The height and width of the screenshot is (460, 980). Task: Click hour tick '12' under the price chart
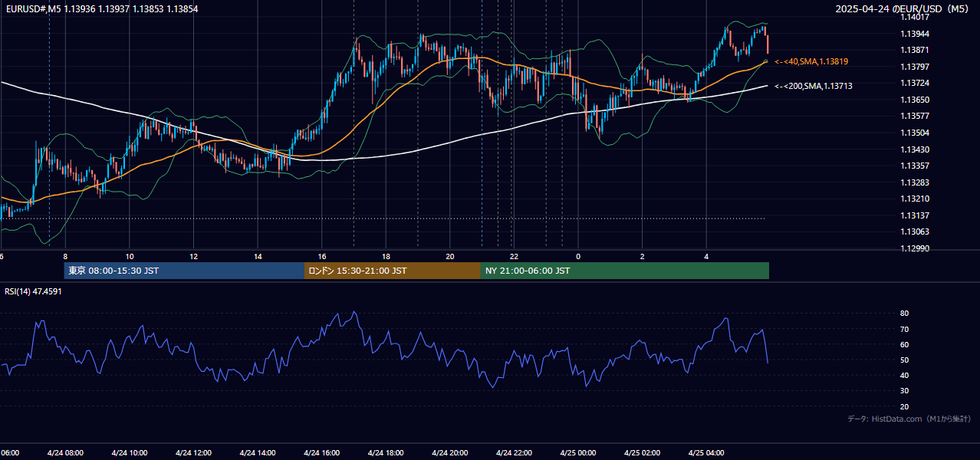click(193, 257)
